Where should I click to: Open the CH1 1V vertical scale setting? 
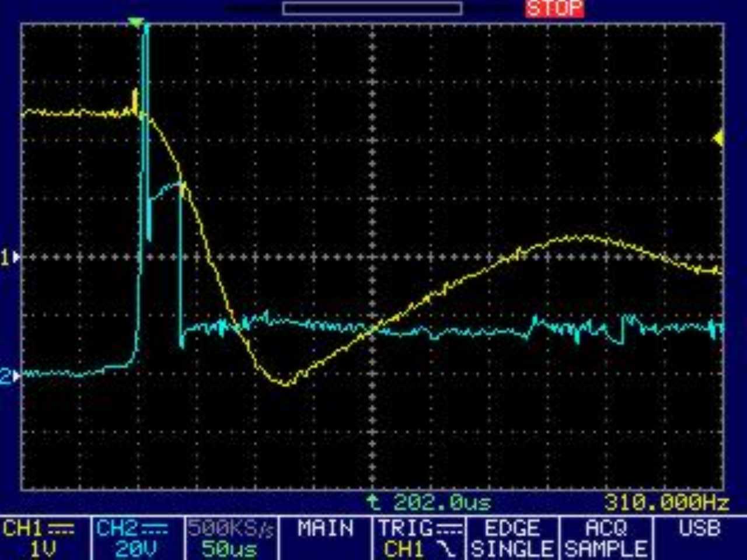[43, 549]
